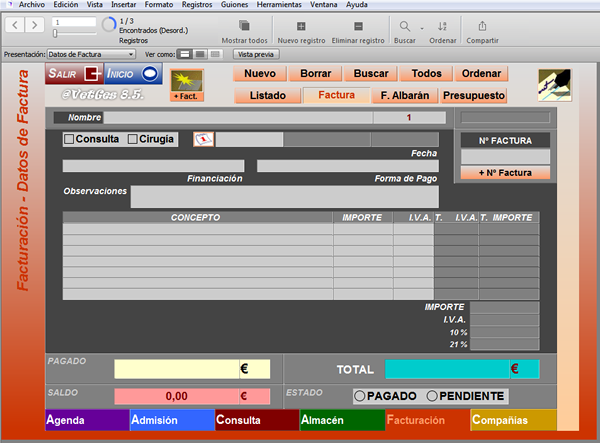Click the record navigation slider
This screenshot has width=600, height=443.
(x=55, y=34)
